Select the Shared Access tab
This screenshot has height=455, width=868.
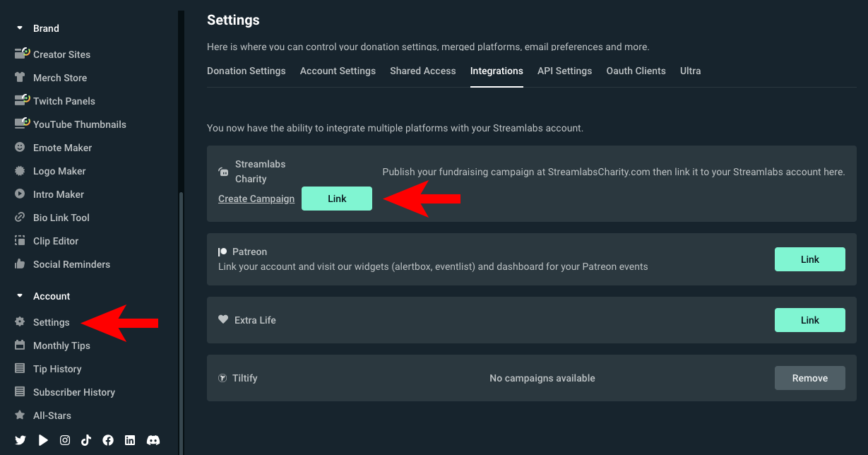422,71
